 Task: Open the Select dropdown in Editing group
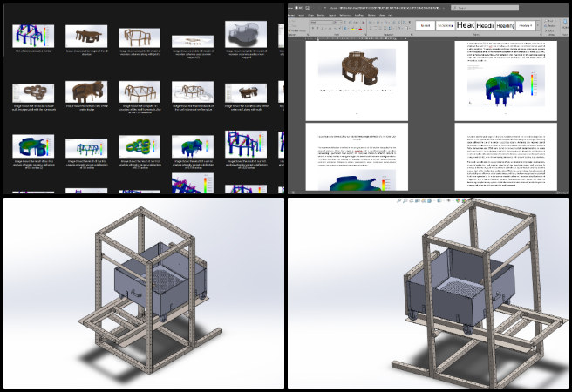(549, 30)
